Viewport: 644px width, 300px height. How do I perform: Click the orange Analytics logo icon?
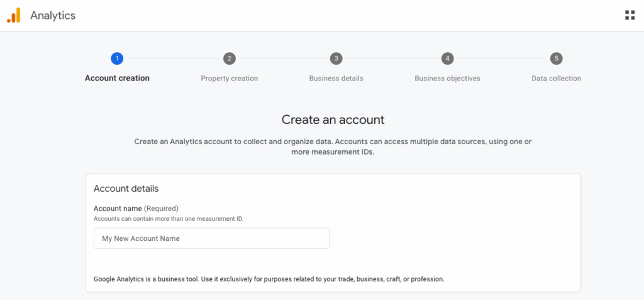[x=14, y=16]
